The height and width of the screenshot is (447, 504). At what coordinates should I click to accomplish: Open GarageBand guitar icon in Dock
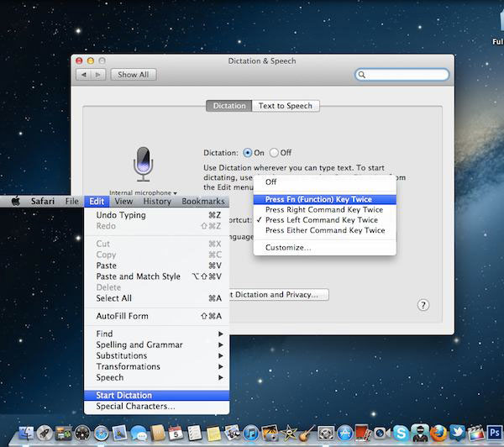click(x=307, y=433)
